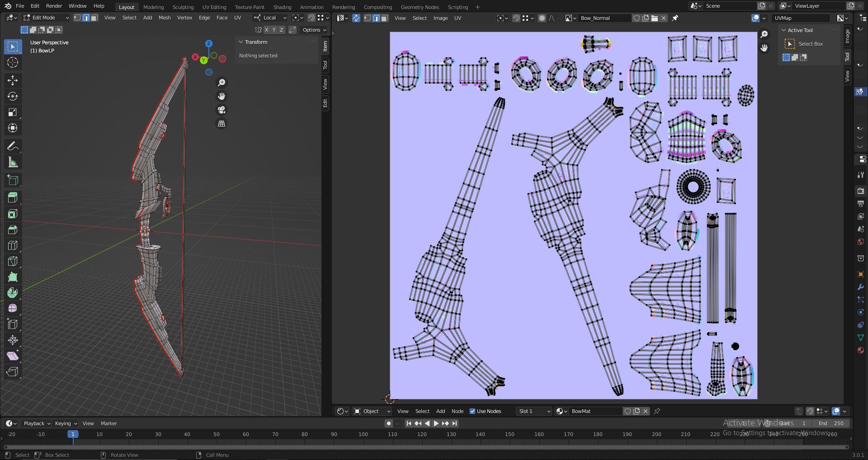Select the Bevel tool

13,230
